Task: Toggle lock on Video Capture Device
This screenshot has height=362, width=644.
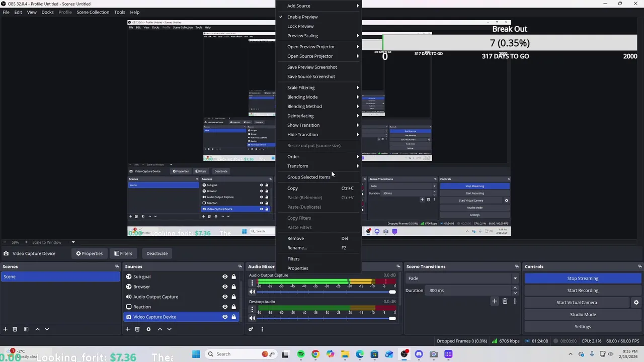Action: click(x=233, y=317)
